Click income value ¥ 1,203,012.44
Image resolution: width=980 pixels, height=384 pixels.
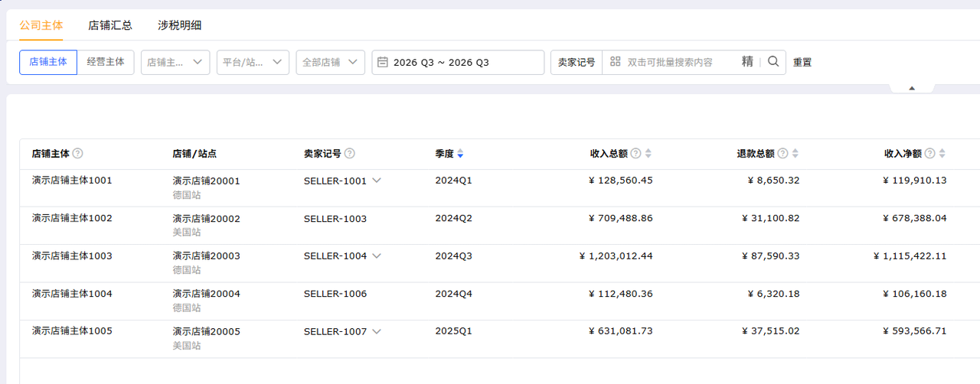click(x=616, y=255)
